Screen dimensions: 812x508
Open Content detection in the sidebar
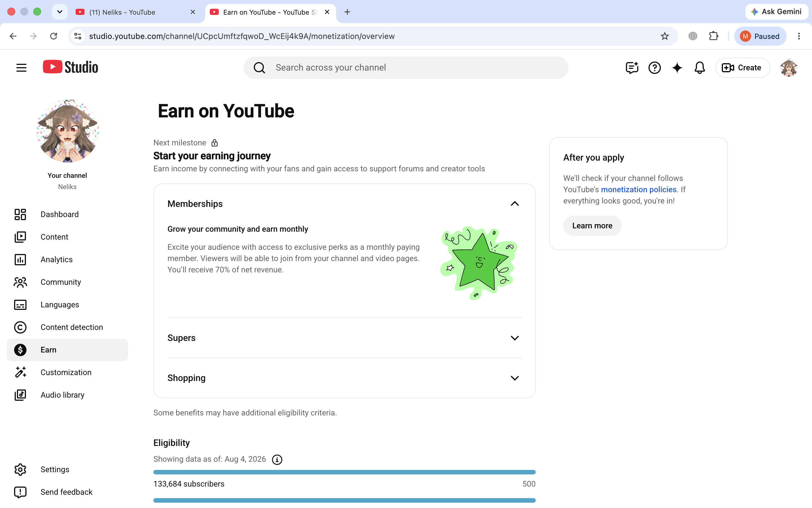click(x=67, y=327)
